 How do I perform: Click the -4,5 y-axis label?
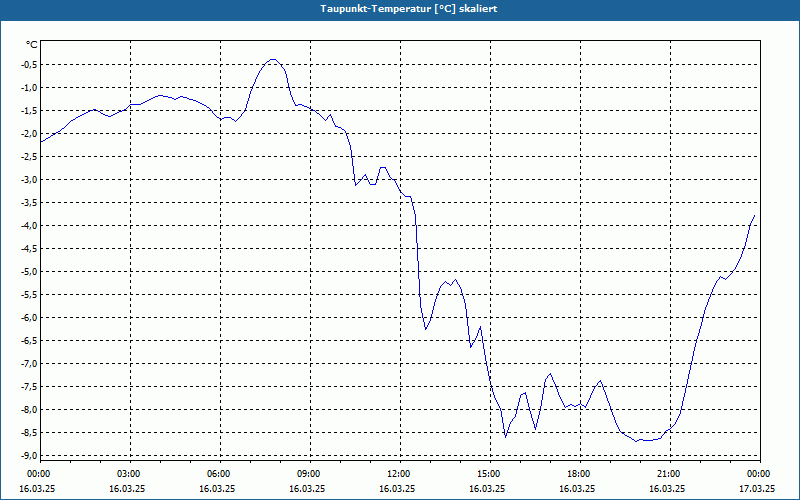point(29,248)
